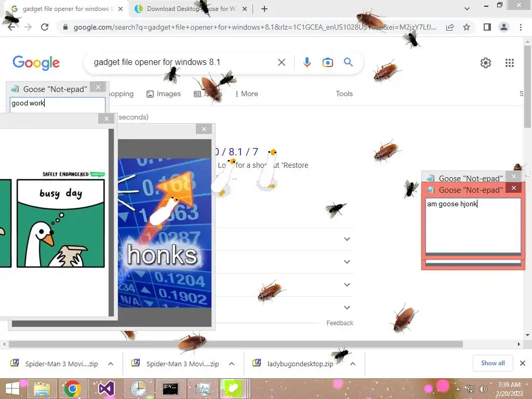Viewport: 532px width, 399px height.
Task: Open Command Prompt from taskbar
Action: pos(170,389)
